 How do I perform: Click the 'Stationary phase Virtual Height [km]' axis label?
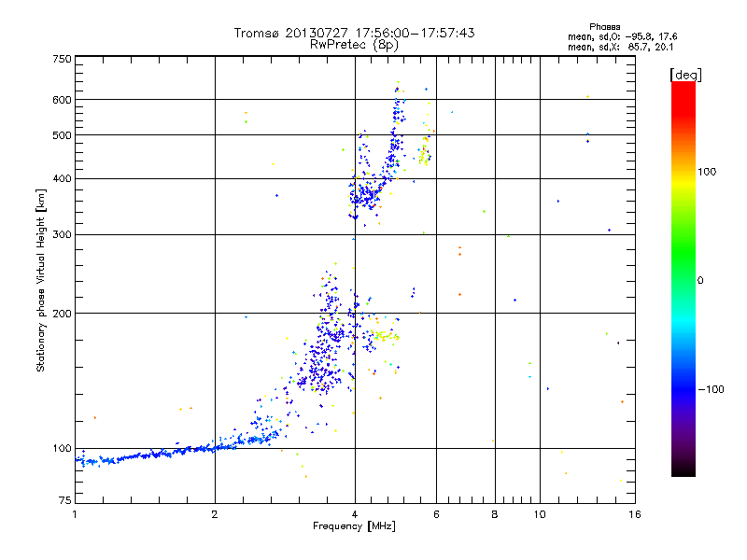coord(41,281)
